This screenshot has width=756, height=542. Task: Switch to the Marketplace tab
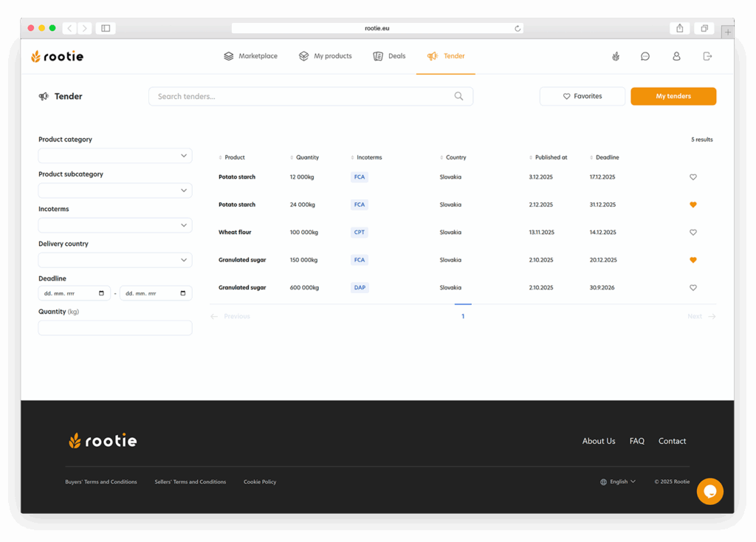point(251,56)
